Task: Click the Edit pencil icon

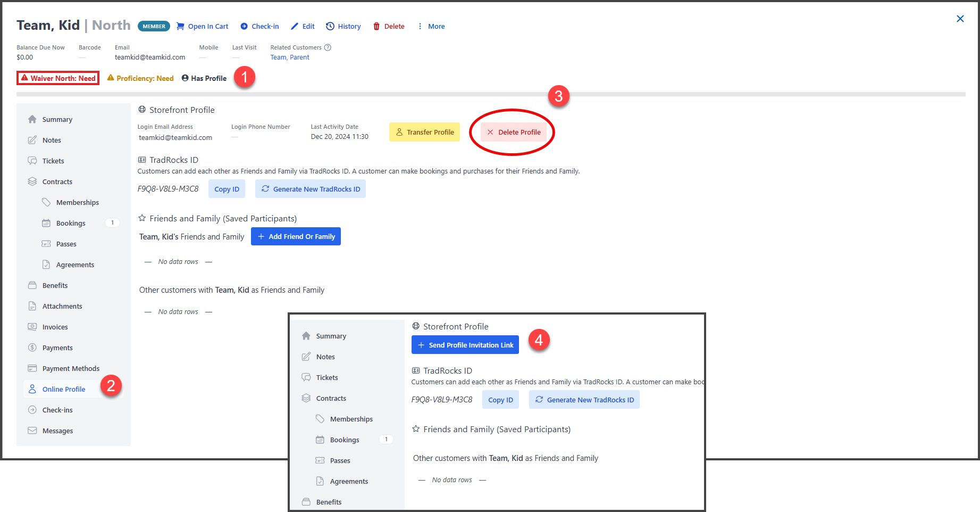Action: tap(295, 26)
